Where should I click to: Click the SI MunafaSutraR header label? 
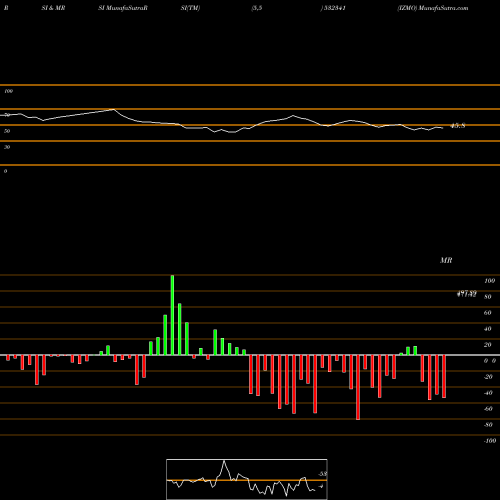pos(123,8)
